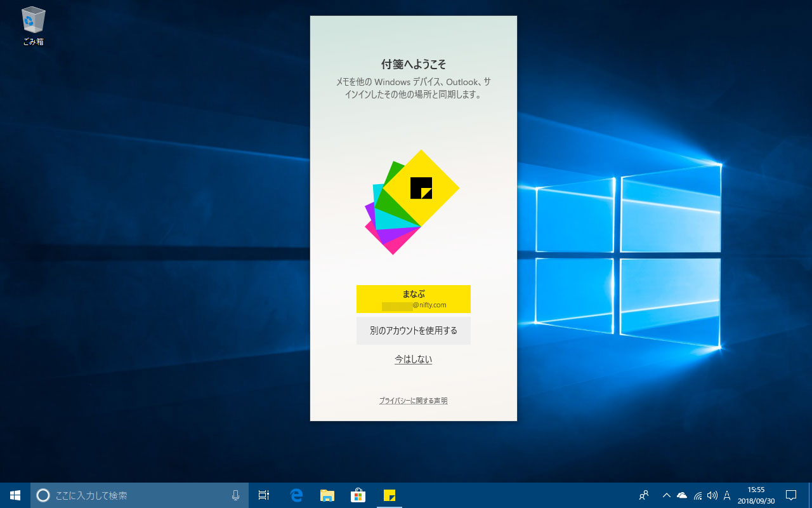
Task: Open the network Wi-Fi tray icon
Action: 698,495
